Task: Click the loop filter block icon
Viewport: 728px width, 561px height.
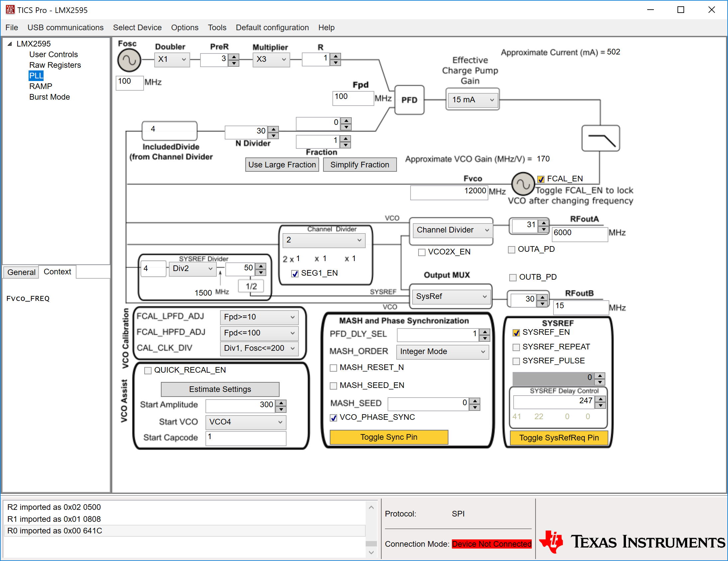Action: click(x=601, y=138)
